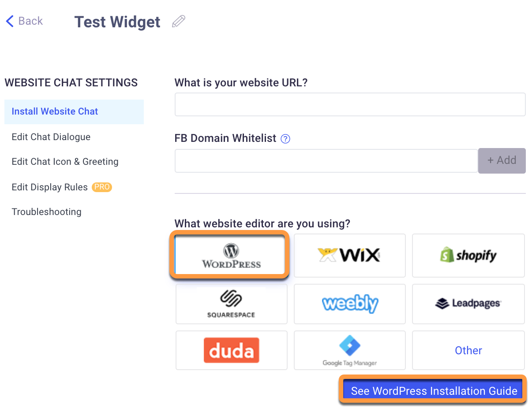Select the Squarespace logo tile
Image resolution: width=532 pixels, height=408 pixels.
[231, 304]
